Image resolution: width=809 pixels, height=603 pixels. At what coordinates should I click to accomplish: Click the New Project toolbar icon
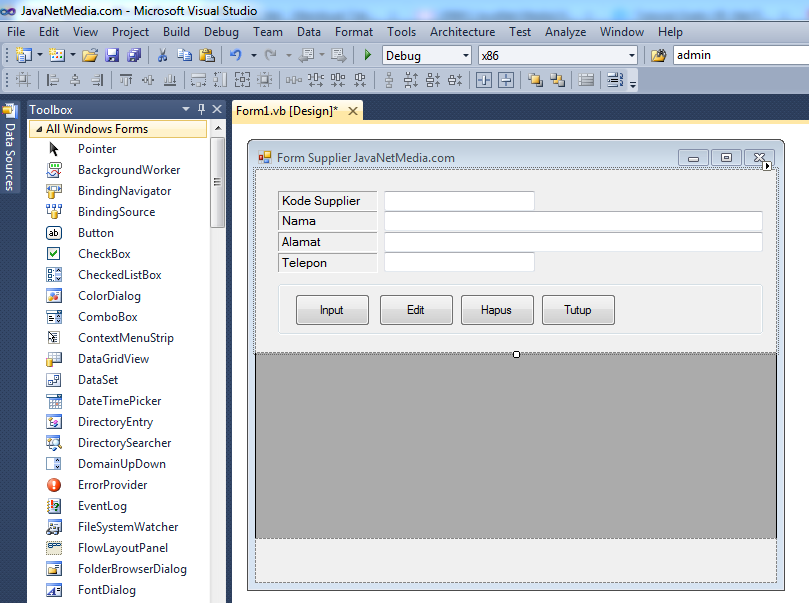pos(23,55)
